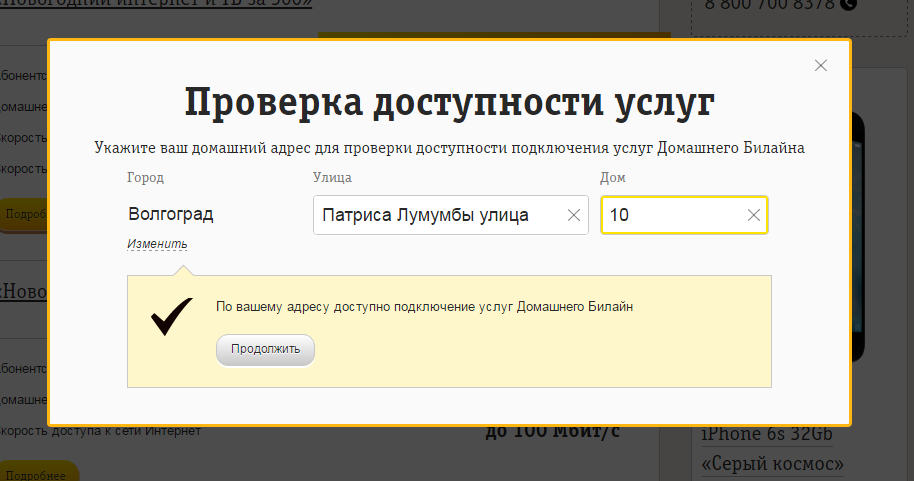Focus the Улица street input field
The width and height of the screenshot is (914, 481).
point(440,215)
